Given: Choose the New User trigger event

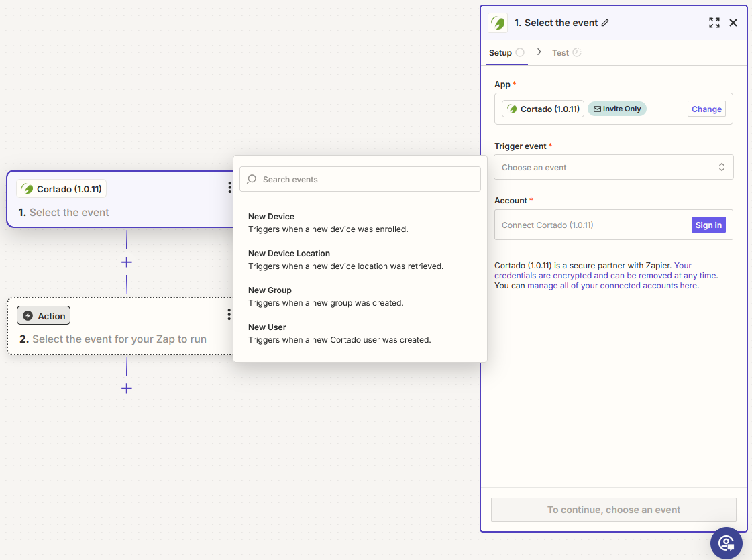Looking at the screenshot, I should (x=360, y=334).
